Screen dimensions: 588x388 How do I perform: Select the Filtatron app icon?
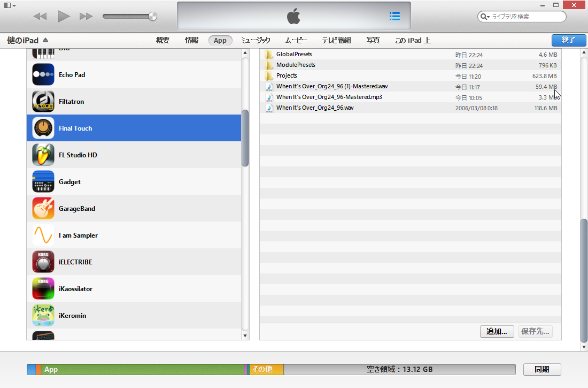click(43, 101)
